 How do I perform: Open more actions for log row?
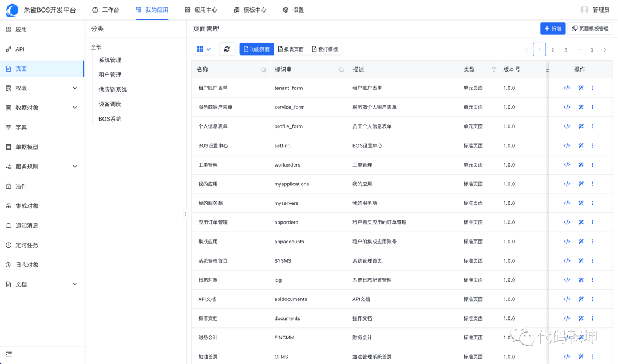[592, 280]
